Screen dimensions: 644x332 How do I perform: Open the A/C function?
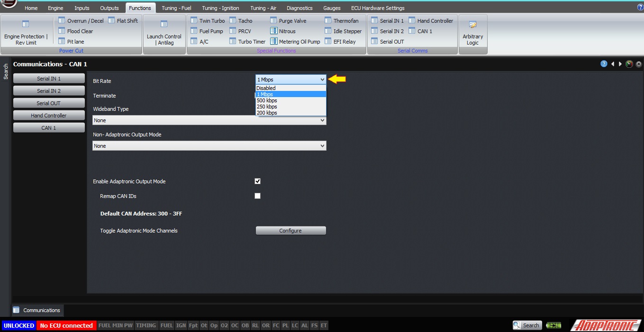[x=200, y=42]
